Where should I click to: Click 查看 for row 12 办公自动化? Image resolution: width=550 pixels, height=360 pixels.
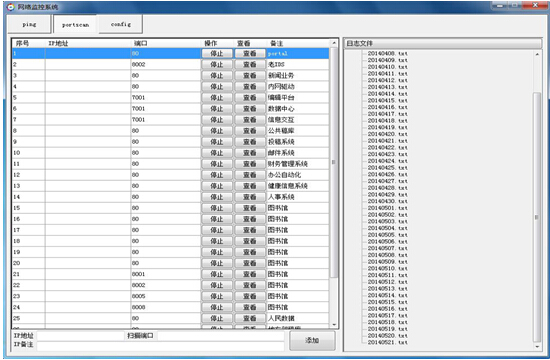(250, 175)
